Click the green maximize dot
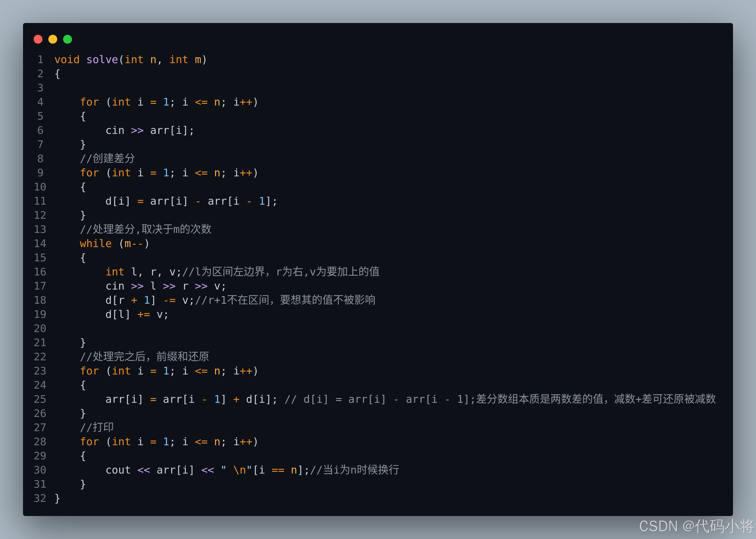The width and height of the screenshot is (756, 539). point(67,39)
